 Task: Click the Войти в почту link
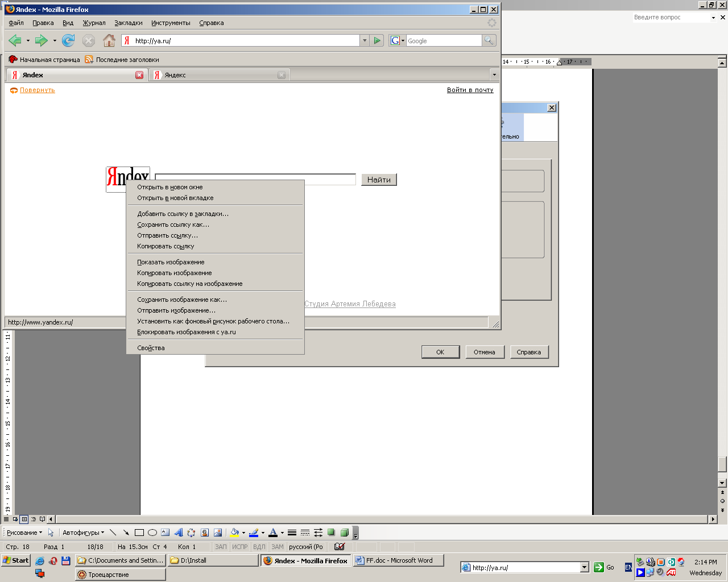(x=470, y=90)
